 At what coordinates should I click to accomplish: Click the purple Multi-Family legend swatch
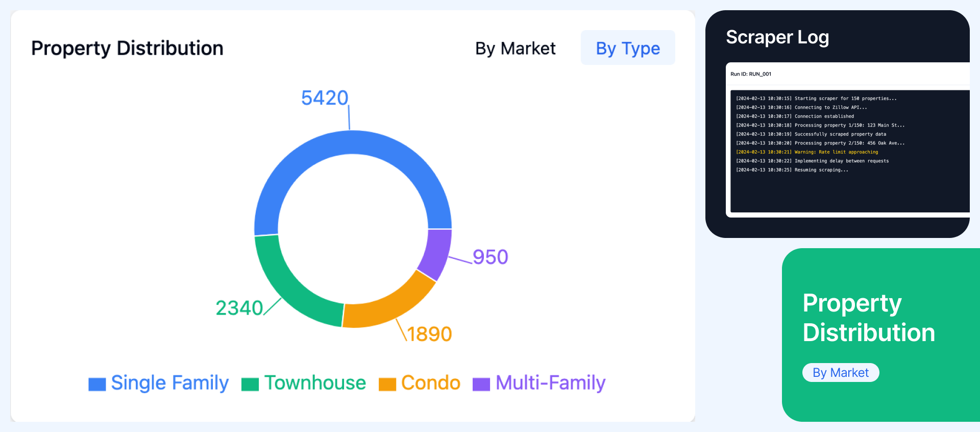click(x=481, y=384)
